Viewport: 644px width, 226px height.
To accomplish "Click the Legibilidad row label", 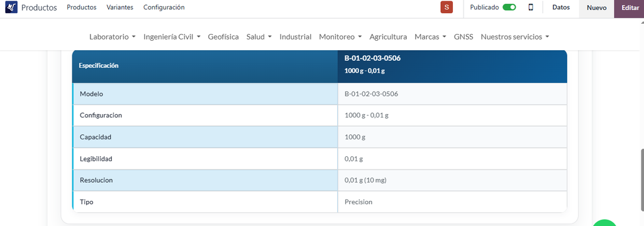I will [x=96, y=159].
